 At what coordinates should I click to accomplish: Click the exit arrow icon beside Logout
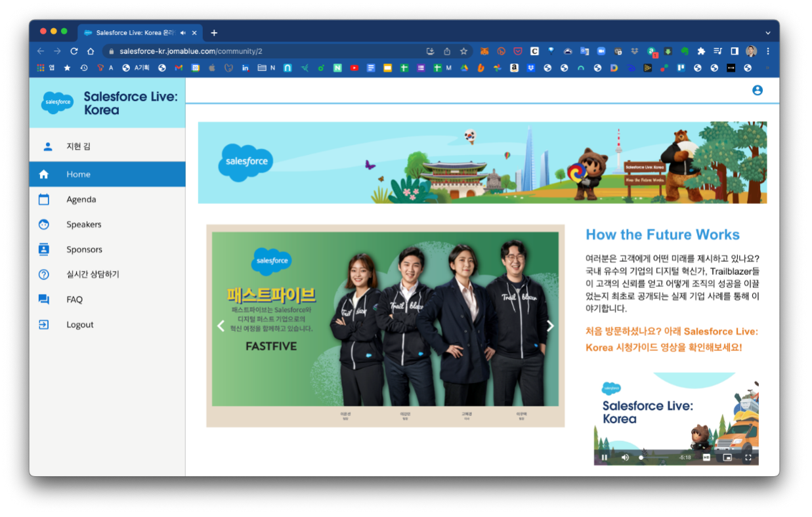click(44, 324)
